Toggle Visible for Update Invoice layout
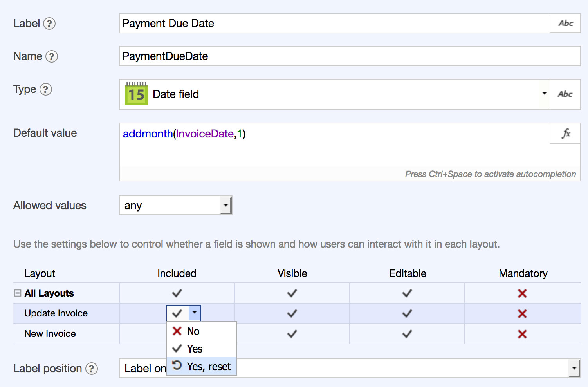Image resolution: width=588 pixels, height=387 pixels. click(292, 313)
